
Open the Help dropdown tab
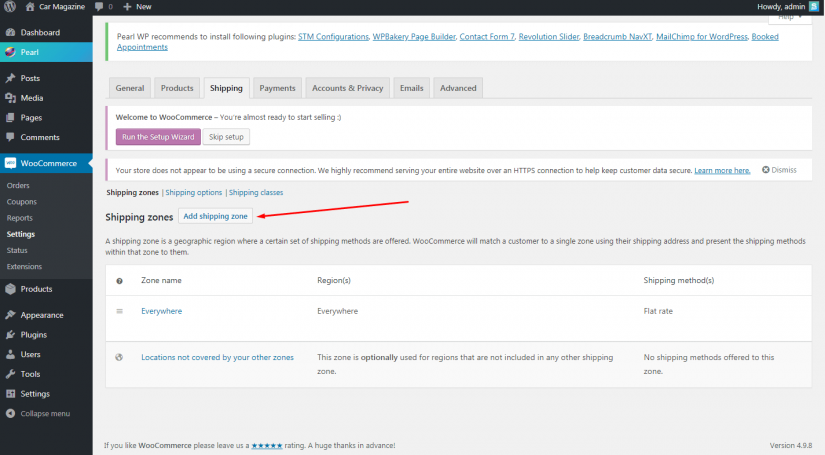[x=790, y=18]
